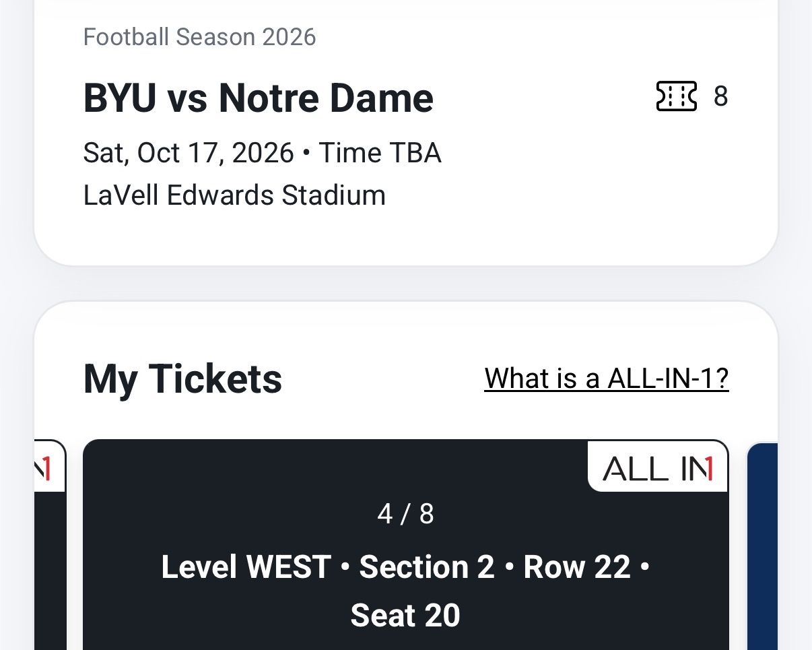Click the Time TBA text
This screenshot has width=812, height=650.
click(x=380, y=153)
